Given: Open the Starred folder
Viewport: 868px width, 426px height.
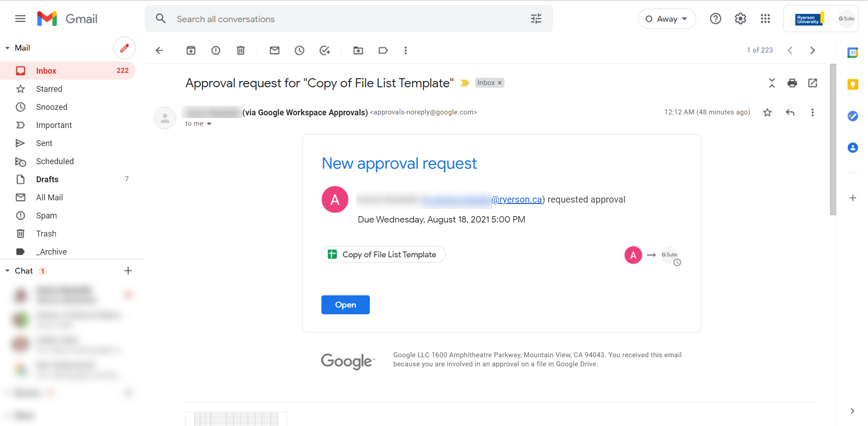Looking at the screenshot, I should point(49,89).
